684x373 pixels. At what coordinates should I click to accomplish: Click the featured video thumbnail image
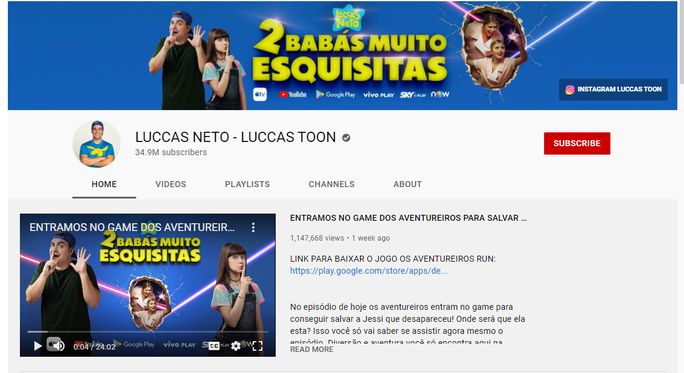(148, 285)
